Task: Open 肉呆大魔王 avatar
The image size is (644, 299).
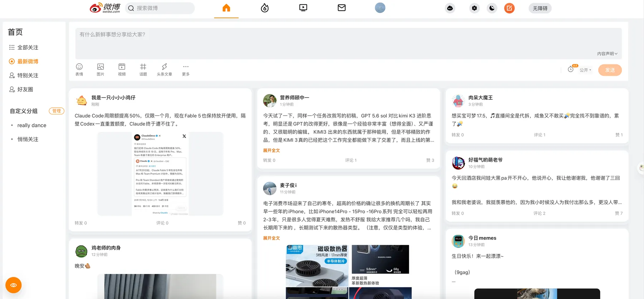Action: 458,101
